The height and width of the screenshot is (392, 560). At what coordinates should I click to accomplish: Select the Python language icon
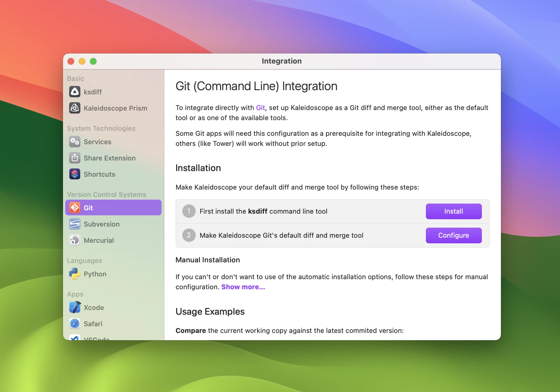pyautogui.click(x=75, y=274)
